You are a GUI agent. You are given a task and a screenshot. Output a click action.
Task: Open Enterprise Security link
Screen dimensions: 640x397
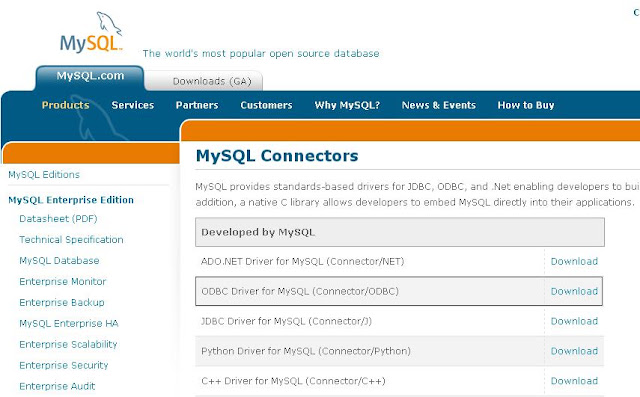click(x=64, y=365)
